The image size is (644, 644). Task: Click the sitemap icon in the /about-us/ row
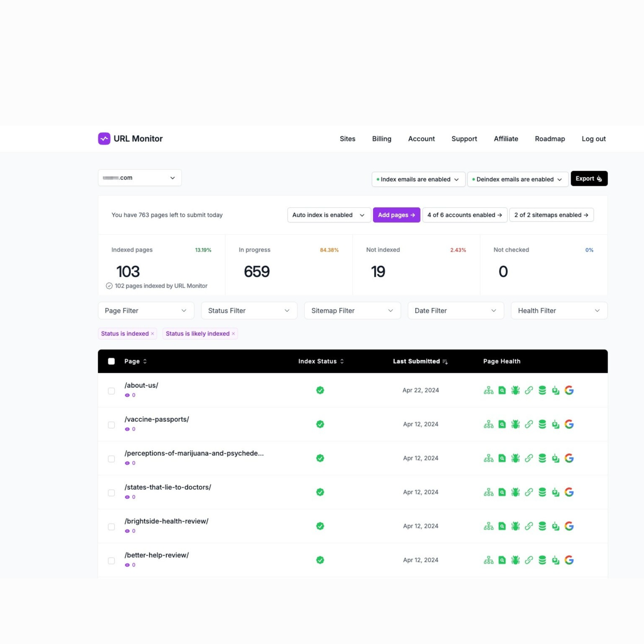[x=488, y=390]
